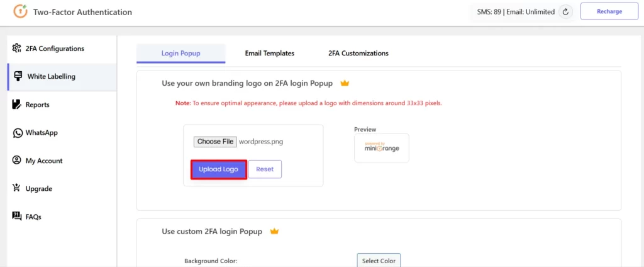Click the crown icon beside branding logo heading
The height and width of the screenshot is (267, 644).
point(345,83)
